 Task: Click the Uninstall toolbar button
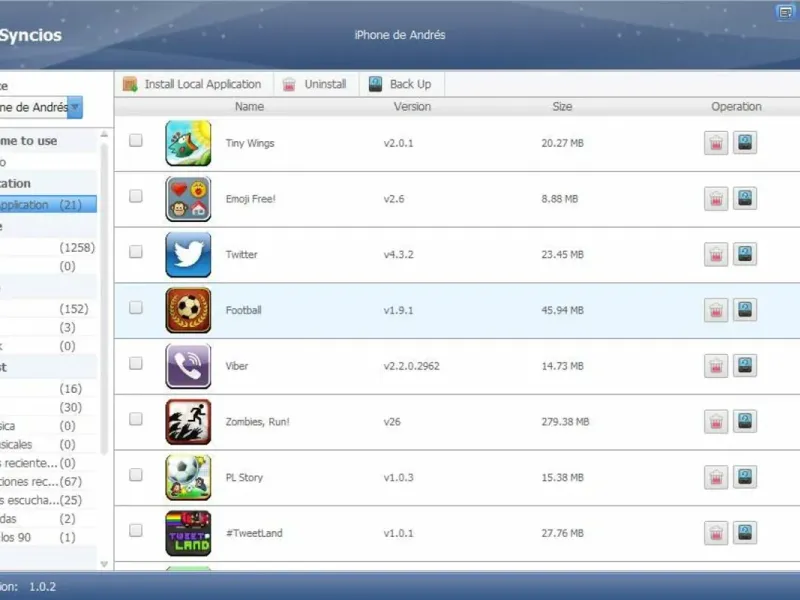click(315, 84)
